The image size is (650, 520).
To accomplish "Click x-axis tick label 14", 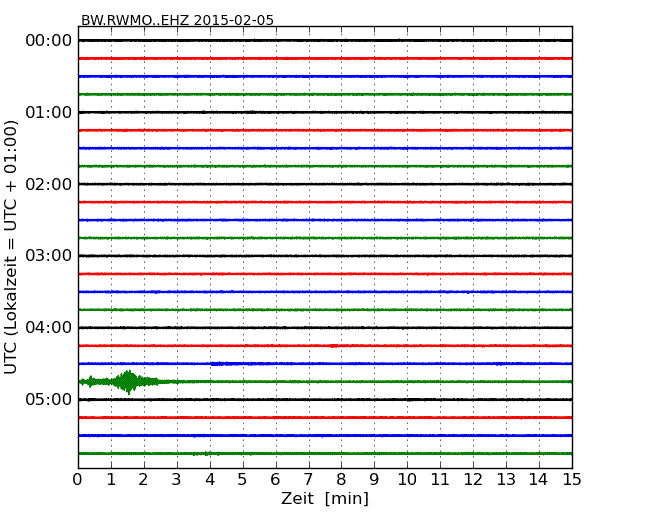I will pyautogui.click(x=538, y=479).
